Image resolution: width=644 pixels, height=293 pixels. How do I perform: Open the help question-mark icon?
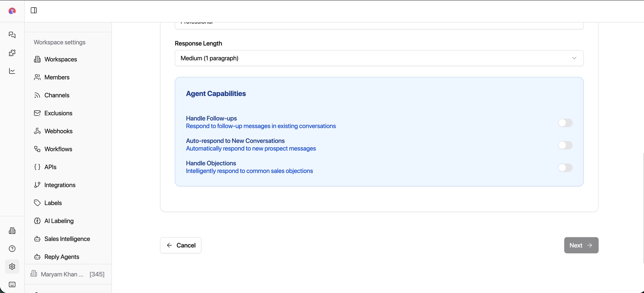[12, 248]
